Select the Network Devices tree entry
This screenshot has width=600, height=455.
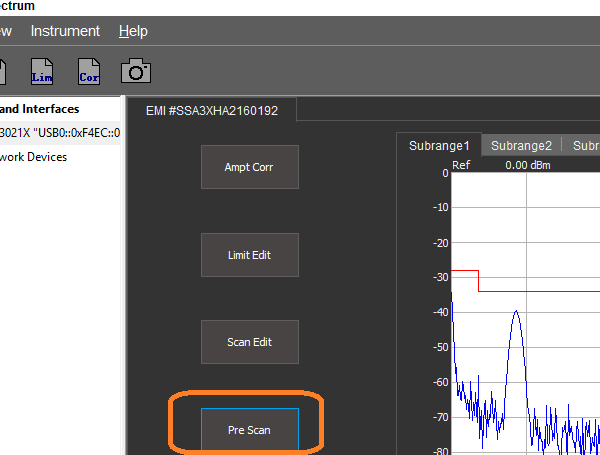pyautogui.click(x=34, y=157)
